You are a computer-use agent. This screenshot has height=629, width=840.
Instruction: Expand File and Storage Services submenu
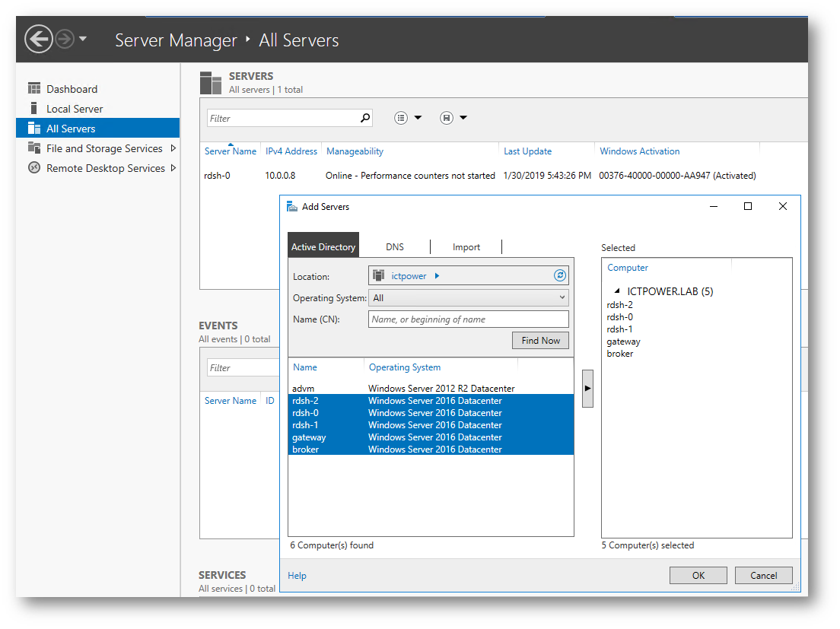point(173,148)
